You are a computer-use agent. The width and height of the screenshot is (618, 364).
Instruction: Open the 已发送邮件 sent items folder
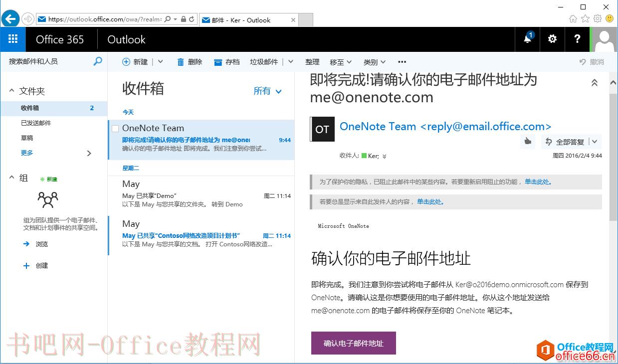point(36,123)
